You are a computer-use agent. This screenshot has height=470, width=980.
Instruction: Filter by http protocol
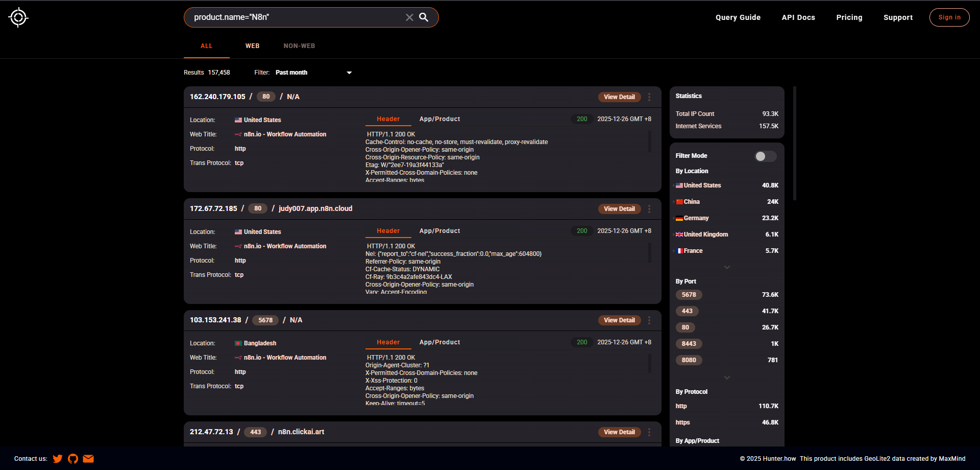tap(681, 406)
